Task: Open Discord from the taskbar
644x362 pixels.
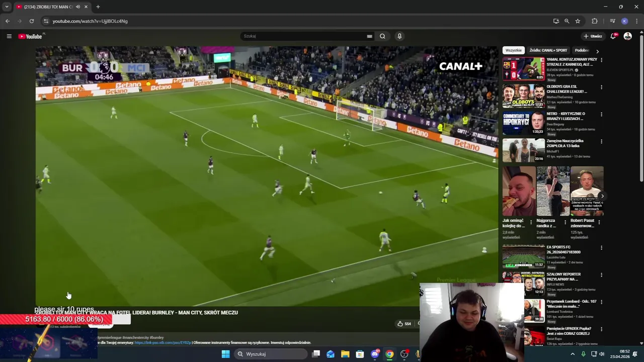Action: coord(375,354)
